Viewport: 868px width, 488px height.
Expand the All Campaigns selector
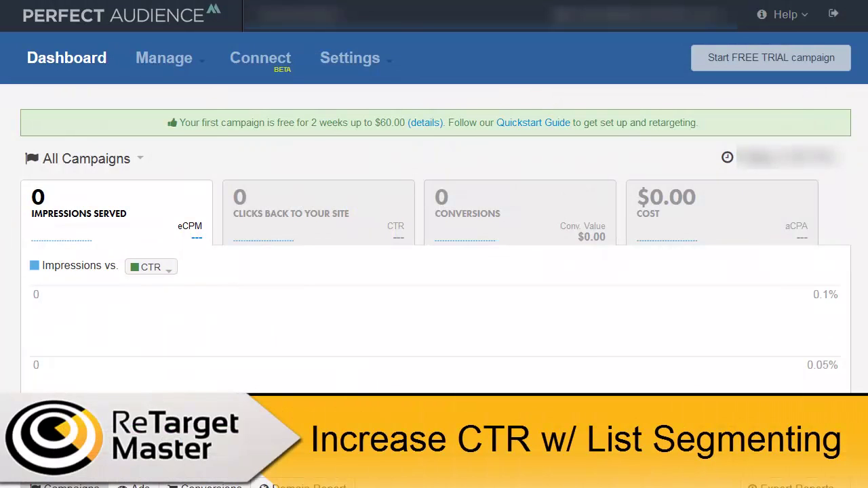click(84, 159)
